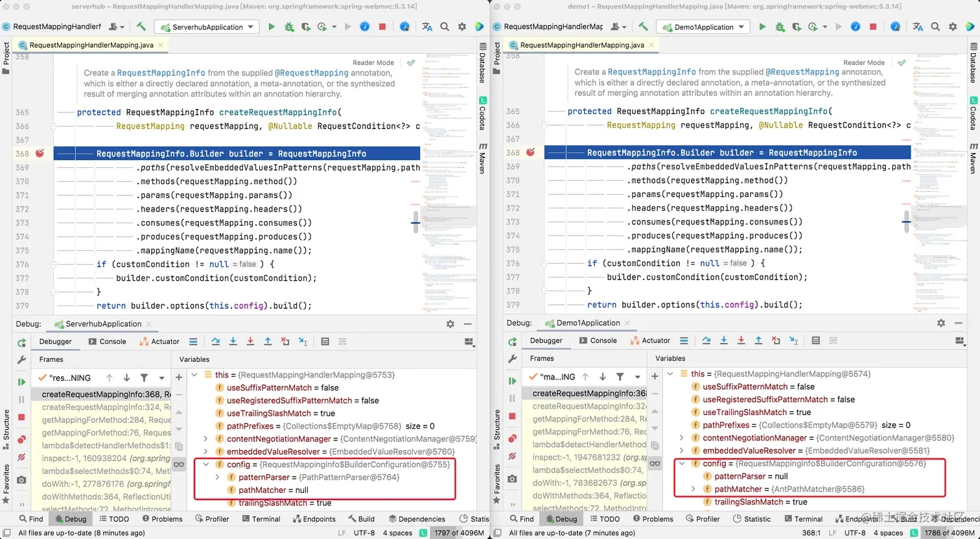Switch to Console tab in Demo1Application debug
980x539 pixels.
598,341
